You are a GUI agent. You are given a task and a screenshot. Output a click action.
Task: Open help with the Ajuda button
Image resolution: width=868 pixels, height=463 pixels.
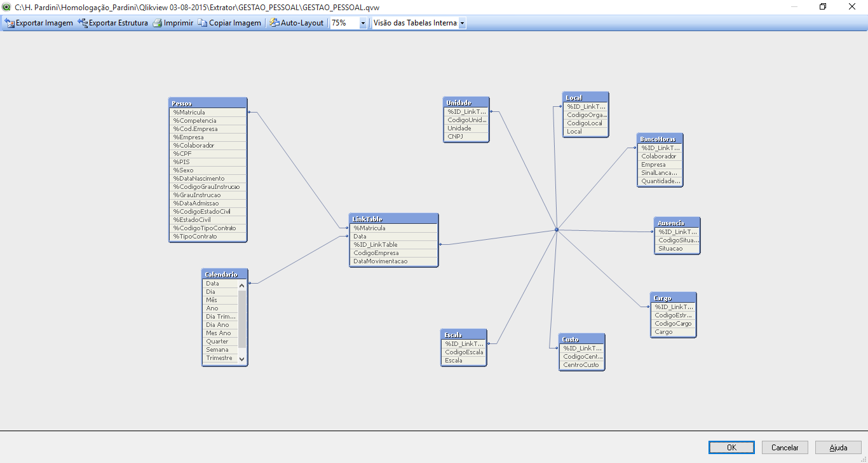pos(838,448)
